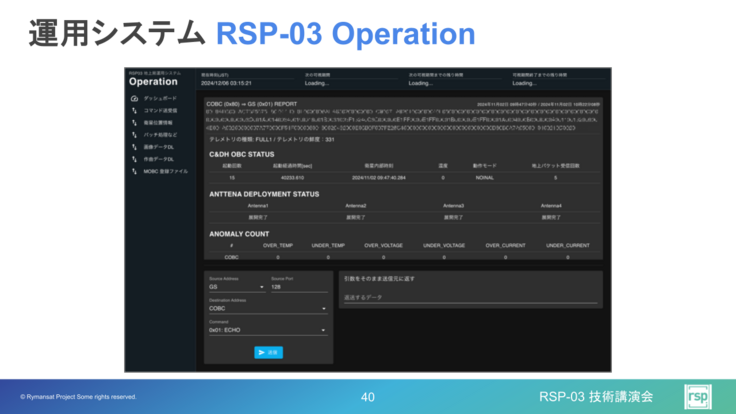
Task: Click the dashboard gauge icon in sidebar
Action: 133,99
